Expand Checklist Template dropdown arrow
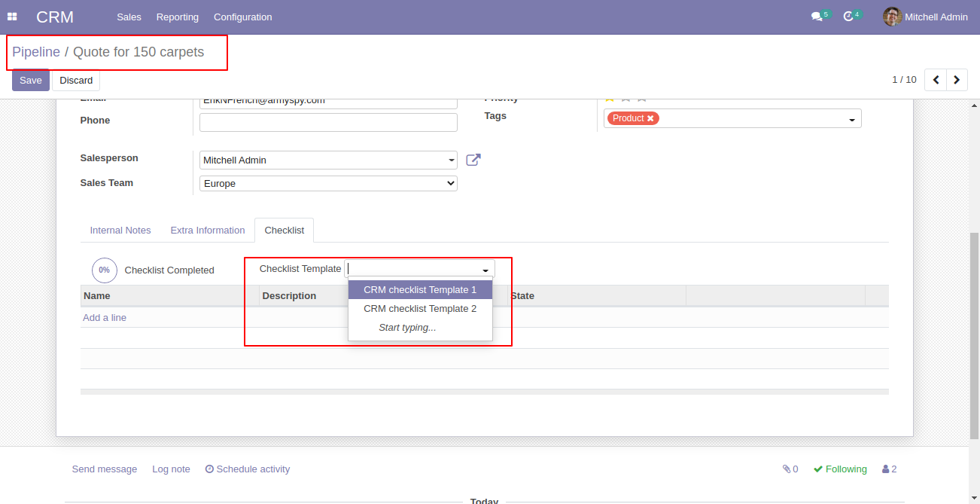This screenshot has height=504, width=980. click(485, 269)
